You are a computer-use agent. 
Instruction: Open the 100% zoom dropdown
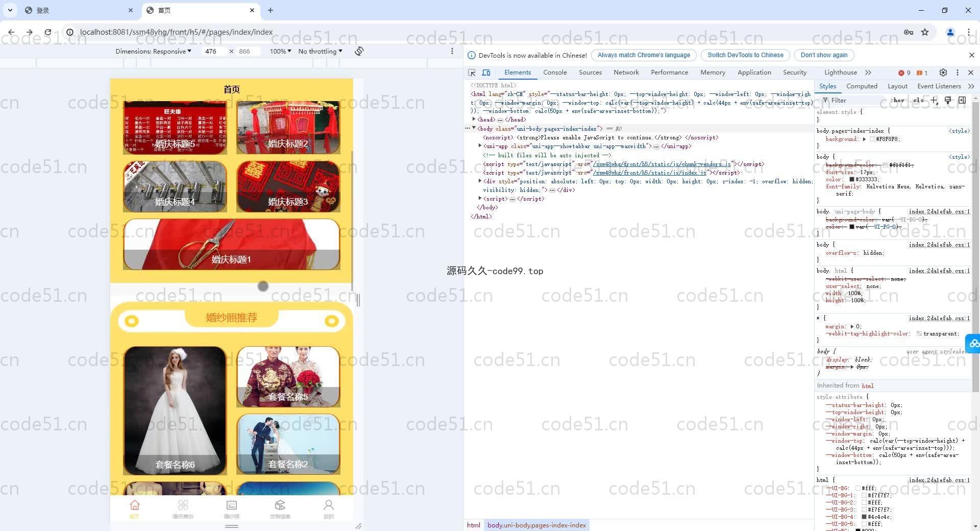coord(281,51)
